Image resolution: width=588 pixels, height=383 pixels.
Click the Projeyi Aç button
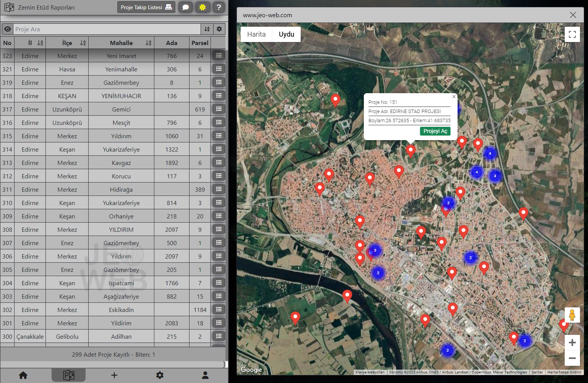point(435,131)
